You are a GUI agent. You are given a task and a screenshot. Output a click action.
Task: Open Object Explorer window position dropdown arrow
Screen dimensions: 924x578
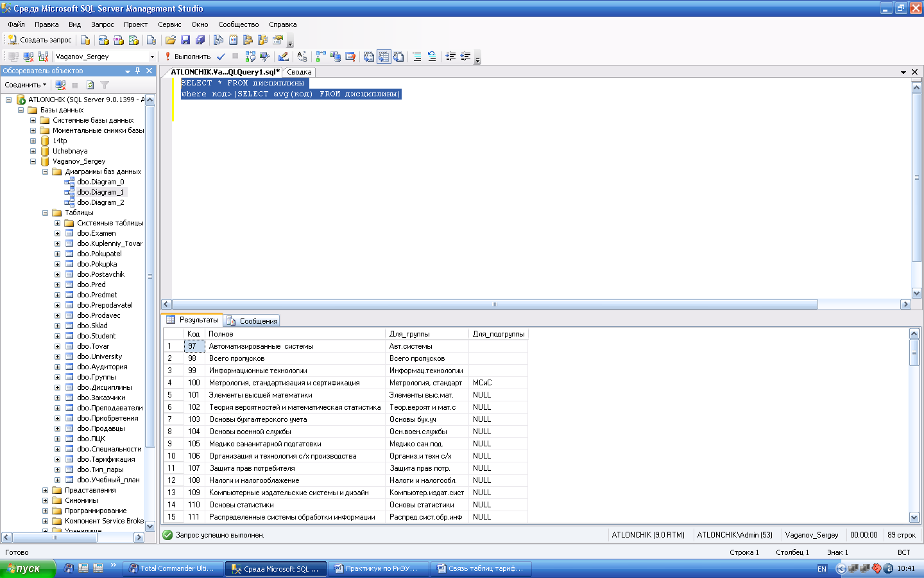tap(127, 71)
